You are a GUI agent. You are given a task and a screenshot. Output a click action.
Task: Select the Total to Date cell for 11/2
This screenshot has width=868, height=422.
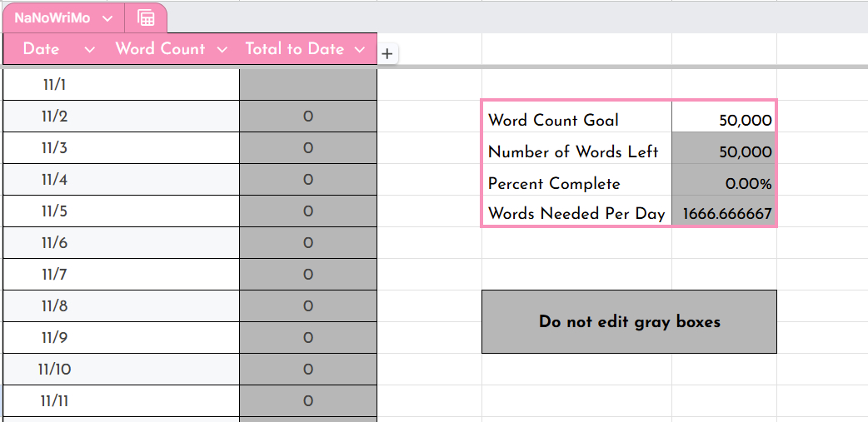click(307, 117)
